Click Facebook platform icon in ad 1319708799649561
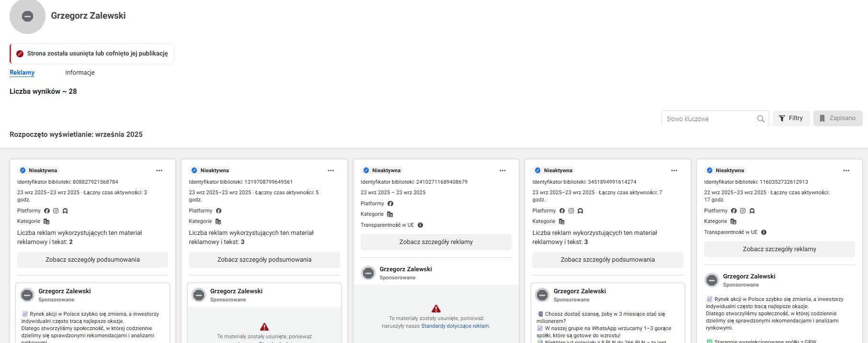 [x=218, y=210]
